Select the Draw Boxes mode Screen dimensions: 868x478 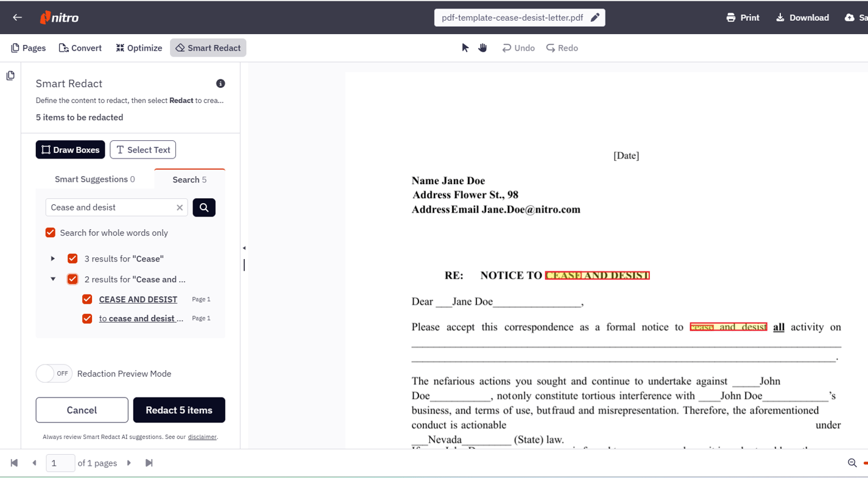71,150
